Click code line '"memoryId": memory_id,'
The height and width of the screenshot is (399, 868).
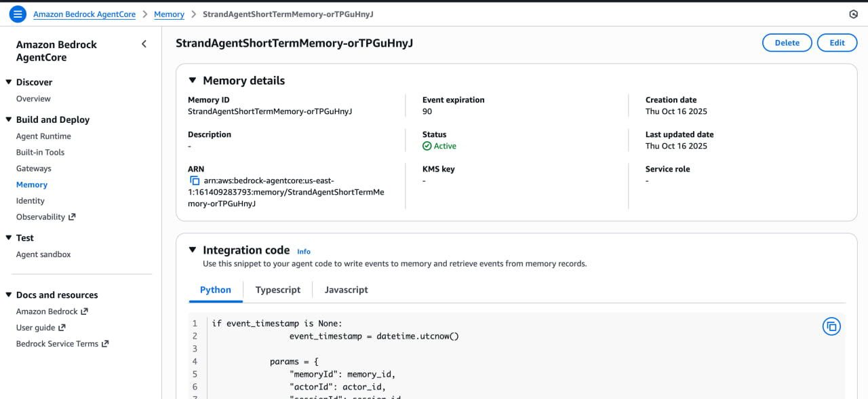point(342,374)
